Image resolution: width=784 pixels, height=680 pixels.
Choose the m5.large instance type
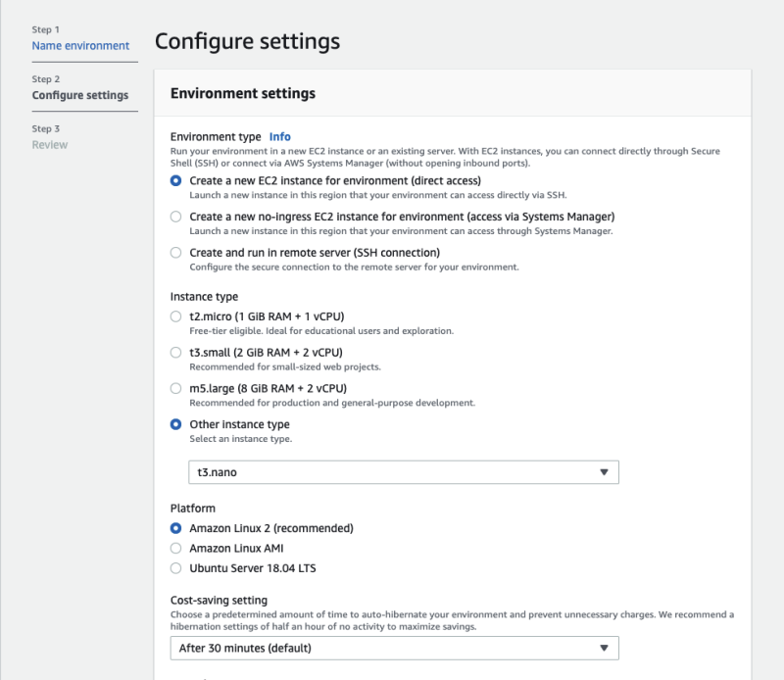175,389
